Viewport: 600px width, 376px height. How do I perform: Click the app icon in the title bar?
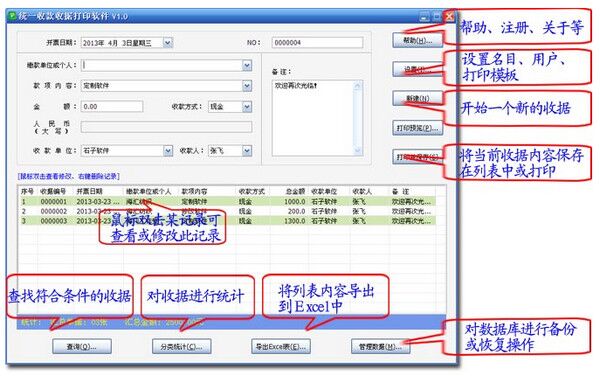13,16
